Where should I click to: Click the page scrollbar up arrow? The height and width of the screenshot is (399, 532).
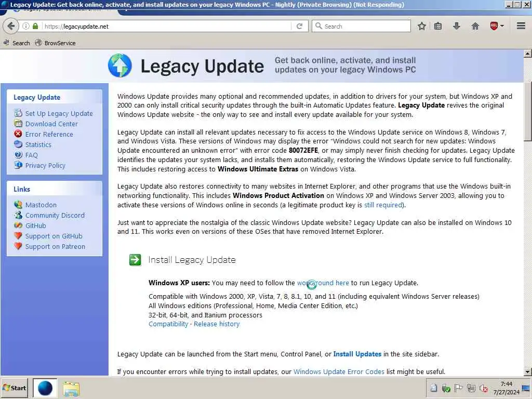click(528, 54)
